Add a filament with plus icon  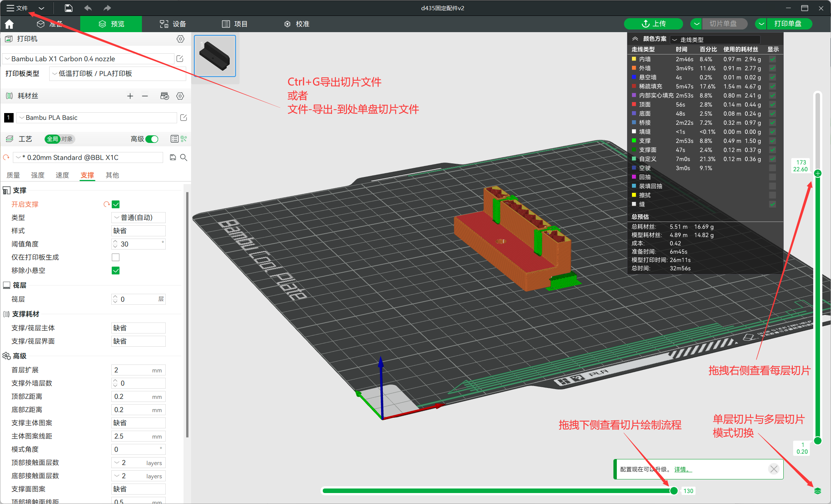[130, 96]
